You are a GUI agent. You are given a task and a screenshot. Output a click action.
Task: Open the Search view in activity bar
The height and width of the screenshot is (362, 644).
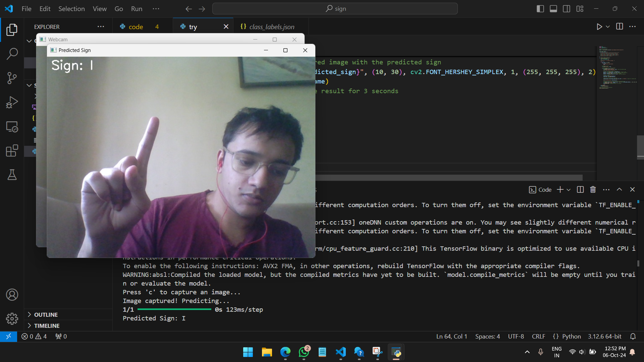[x=12, y=54]
